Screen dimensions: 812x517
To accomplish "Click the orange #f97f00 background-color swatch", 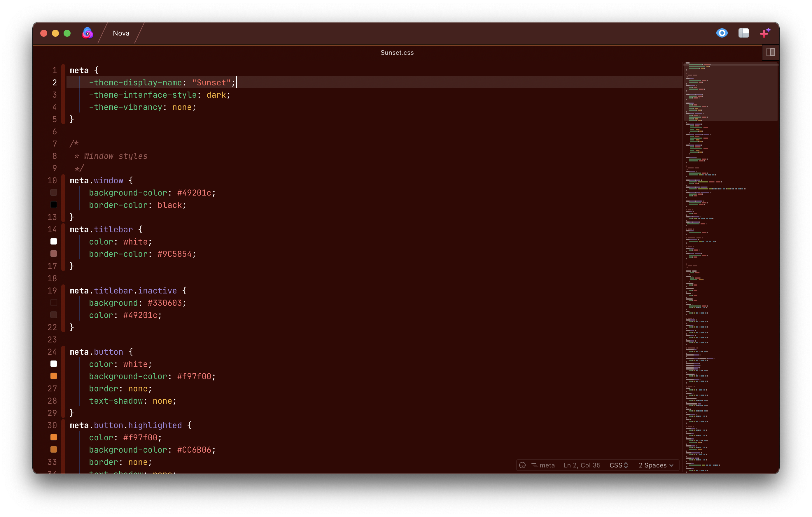I will (54, 376).
